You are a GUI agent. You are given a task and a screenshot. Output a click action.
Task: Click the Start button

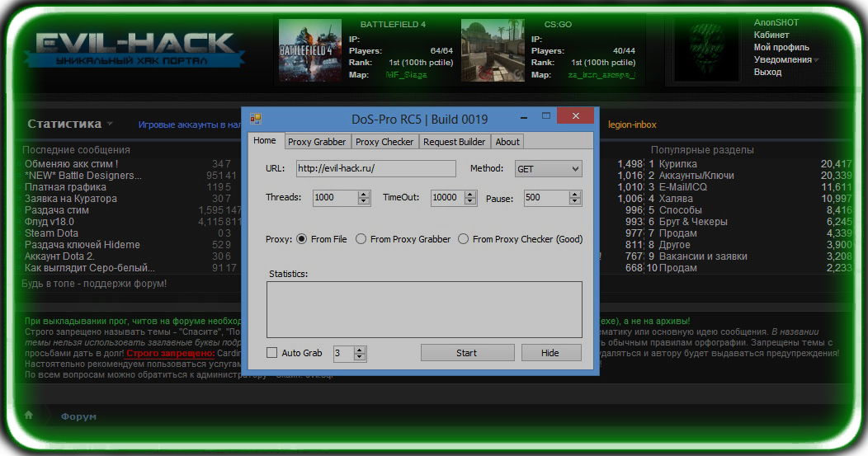(x=467, y=353)
